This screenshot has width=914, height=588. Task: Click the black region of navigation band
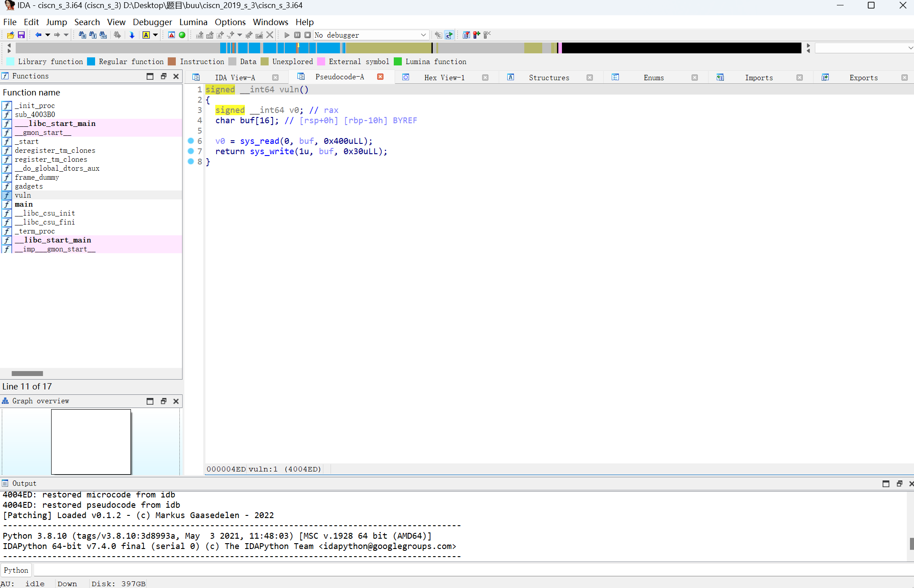click(x=681, y=48)
